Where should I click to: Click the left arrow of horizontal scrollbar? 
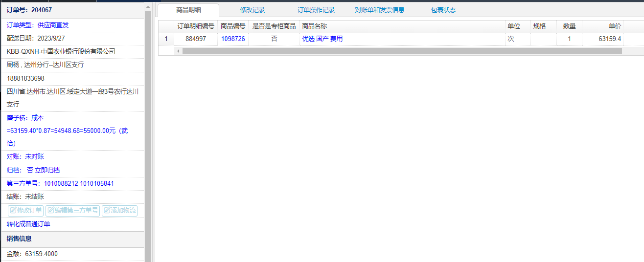click(x=178, y=51)
